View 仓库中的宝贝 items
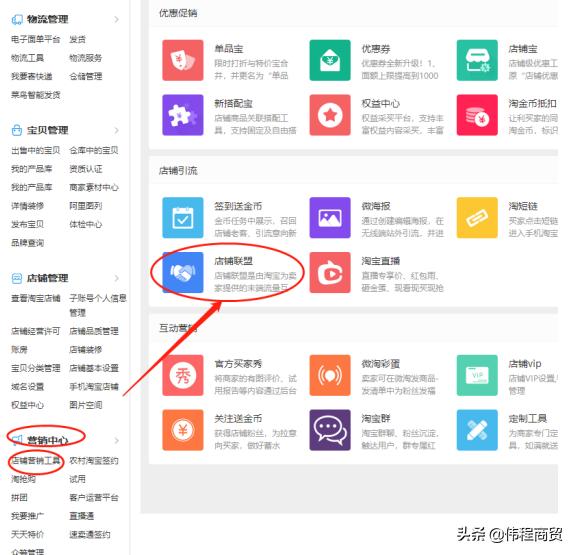 94,150
